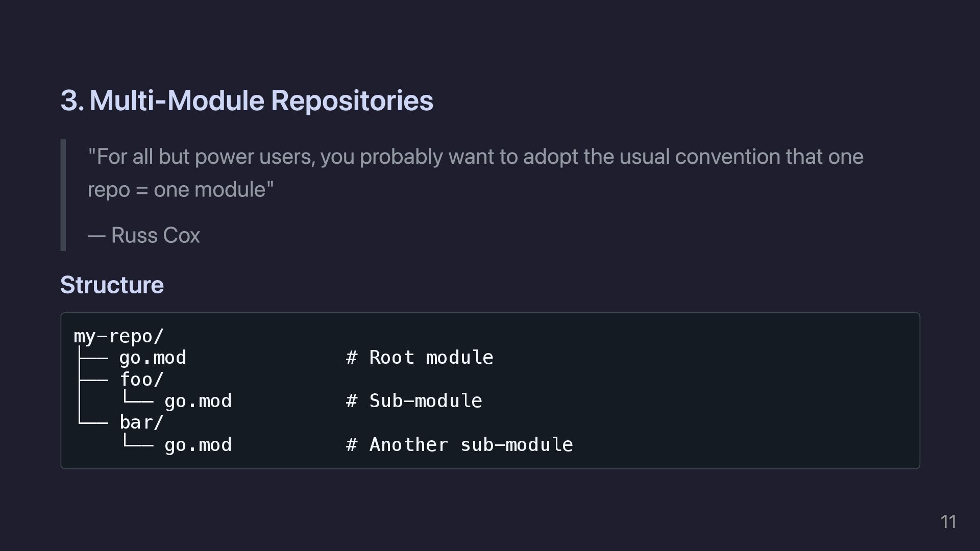Click the "Structure" subheading

coord(112,285)
